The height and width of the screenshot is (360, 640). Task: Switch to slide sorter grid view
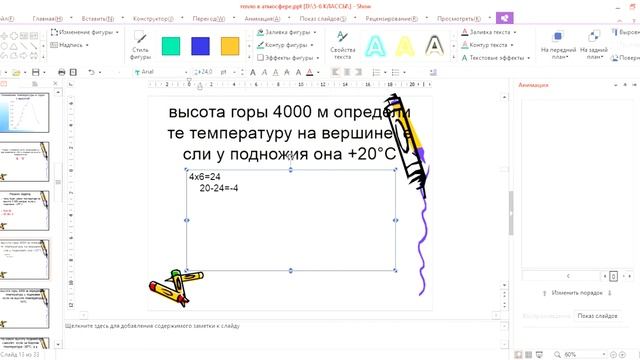click(x=529, y=355)
